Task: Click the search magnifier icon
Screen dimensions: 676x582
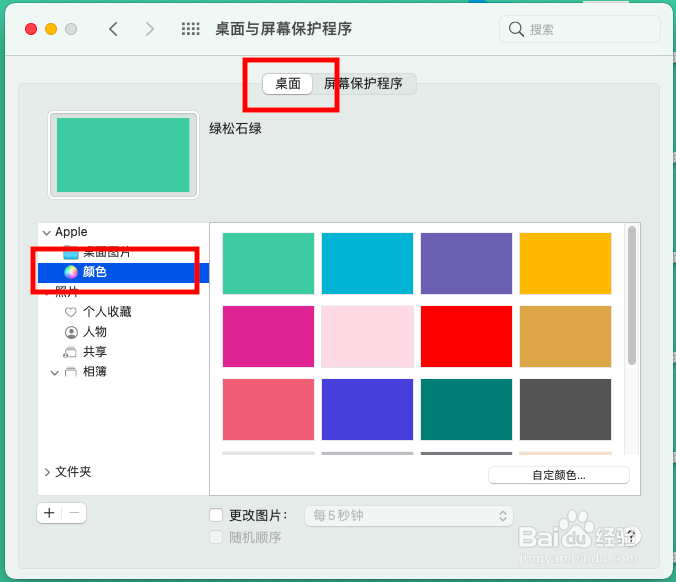Action: [x=516, y=29]
